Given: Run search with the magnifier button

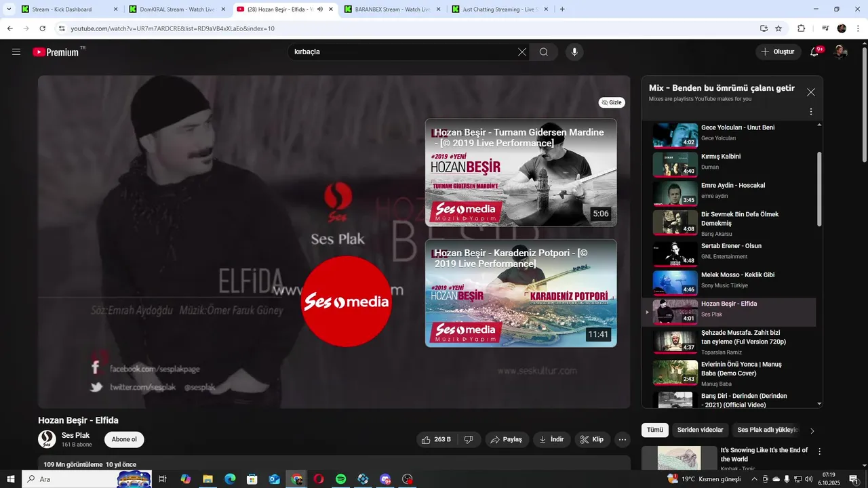Looking at the screenshot, I should click(544, 52).
